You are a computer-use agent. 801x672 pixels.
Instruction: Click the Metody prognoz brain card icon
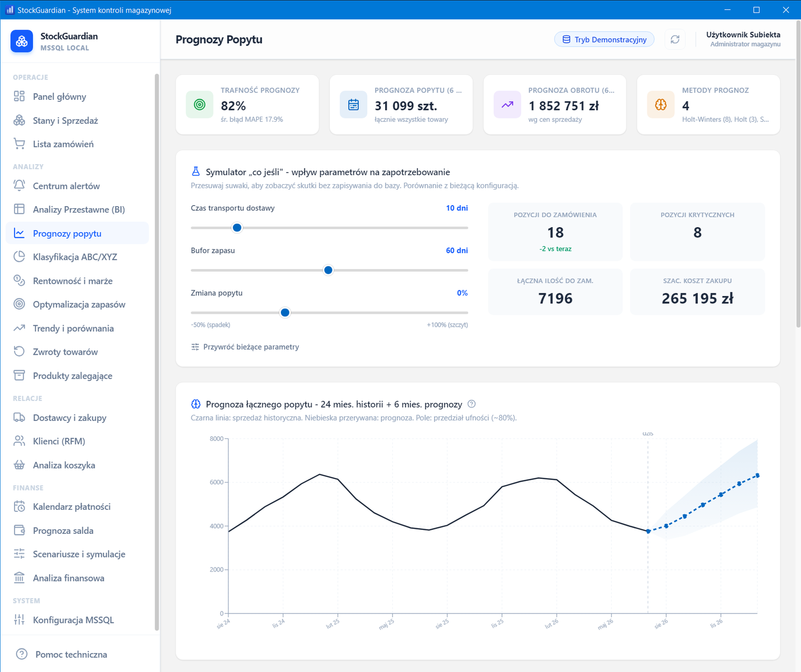(661, 105)
